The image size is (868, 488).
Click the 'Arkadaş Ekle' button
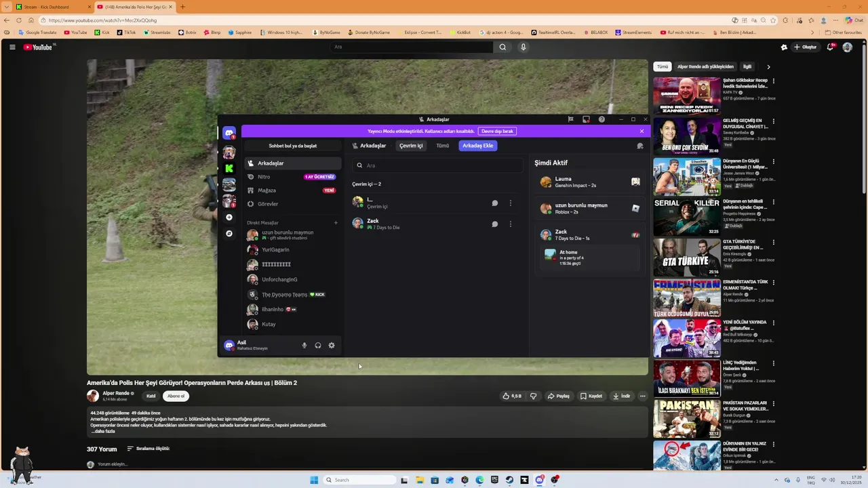click(x=478, y=146)
